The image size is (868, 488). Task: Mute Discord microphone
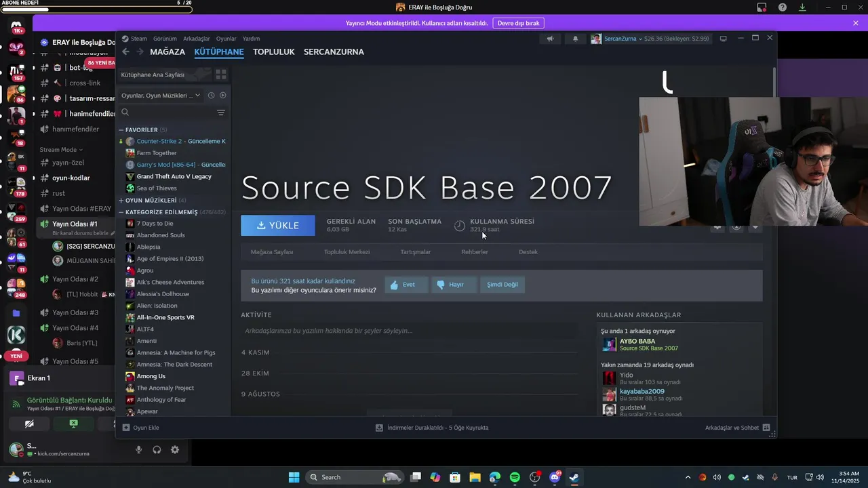tap(139, 449)
